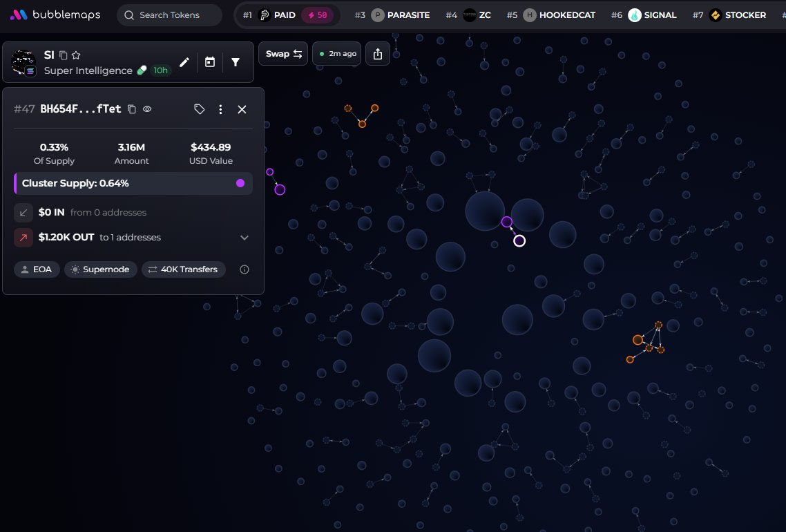Click the Bubblemaps logo

pos(55,15)
